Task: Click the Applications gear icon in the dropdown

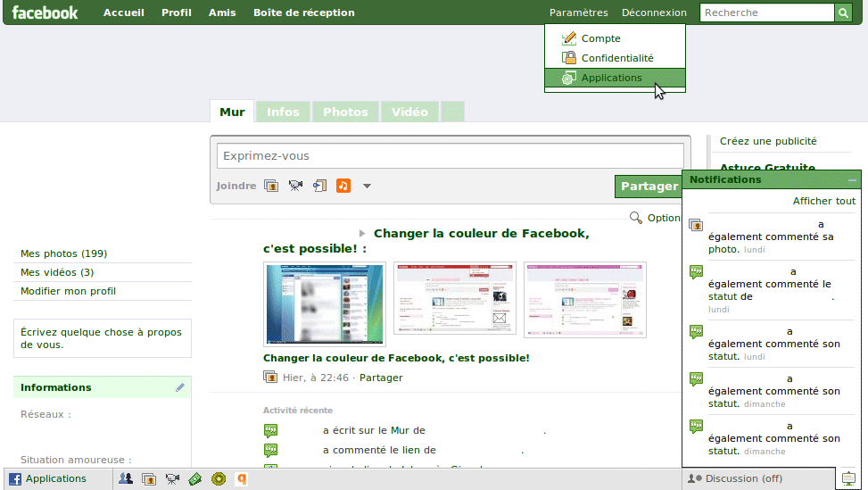Action: (568, 78)
